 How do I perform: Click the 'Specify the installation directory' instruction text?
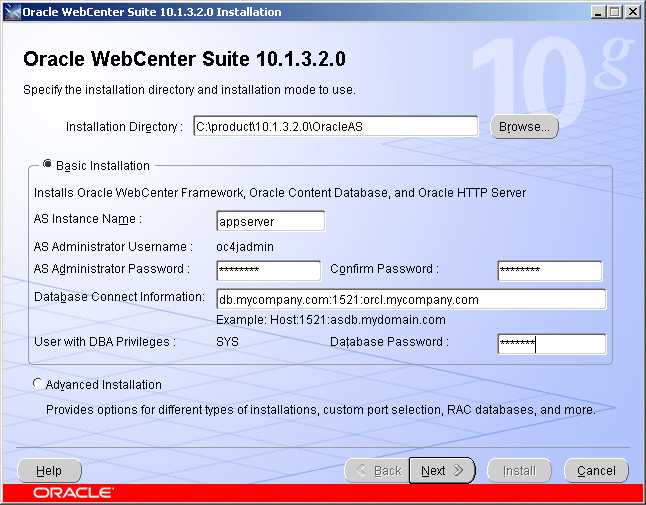pyautogui.click(x=189, y=90)
